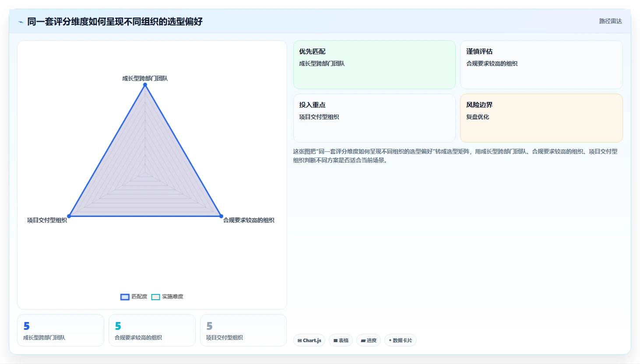Click the 合规要求较高的组织 radar axis label
Viewport: 640px width, 364px height.
[249, 220]
